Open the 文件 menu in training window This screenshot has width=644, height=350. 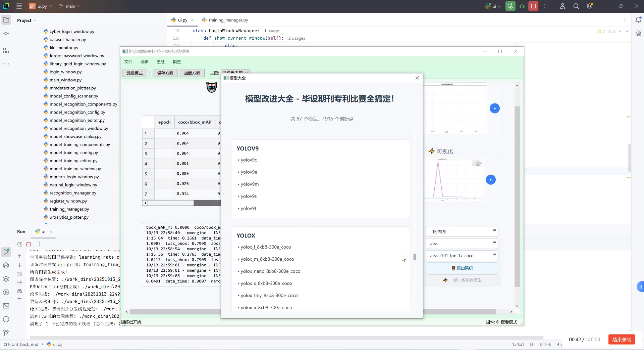[x=128, y=61]
